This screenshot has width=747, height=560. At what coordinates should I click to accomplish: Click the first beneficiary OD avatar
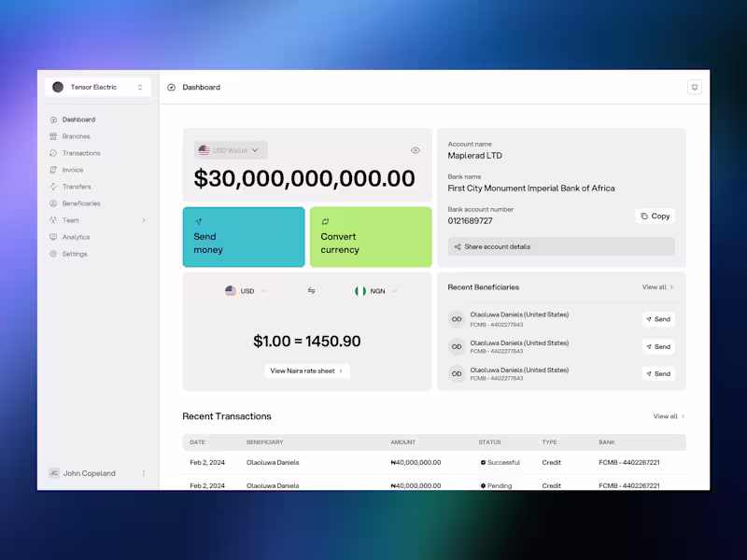457,319
